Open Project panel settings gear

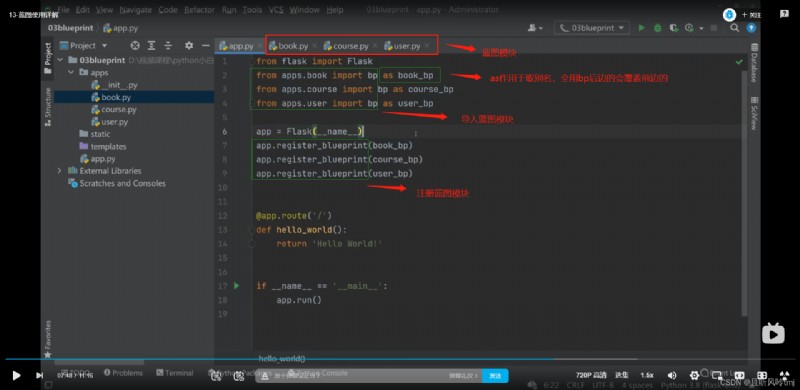pyautogui.click(x=189, y=45)
